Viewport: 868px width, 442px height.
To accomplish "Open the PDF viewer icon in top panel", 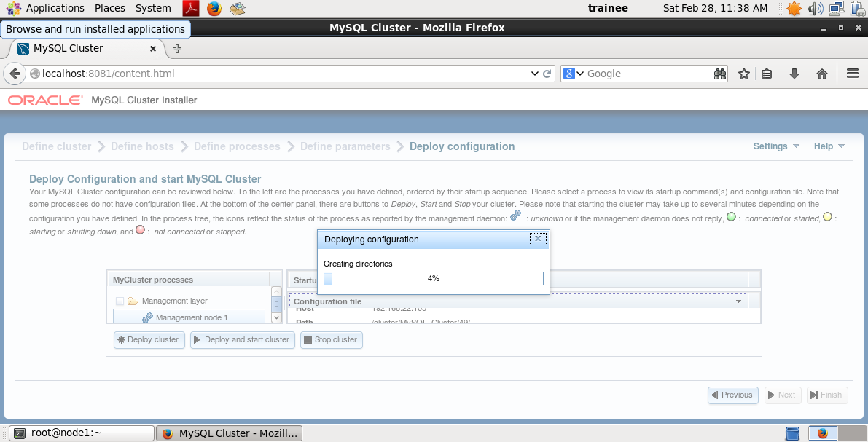I will (x=190, y=9).
